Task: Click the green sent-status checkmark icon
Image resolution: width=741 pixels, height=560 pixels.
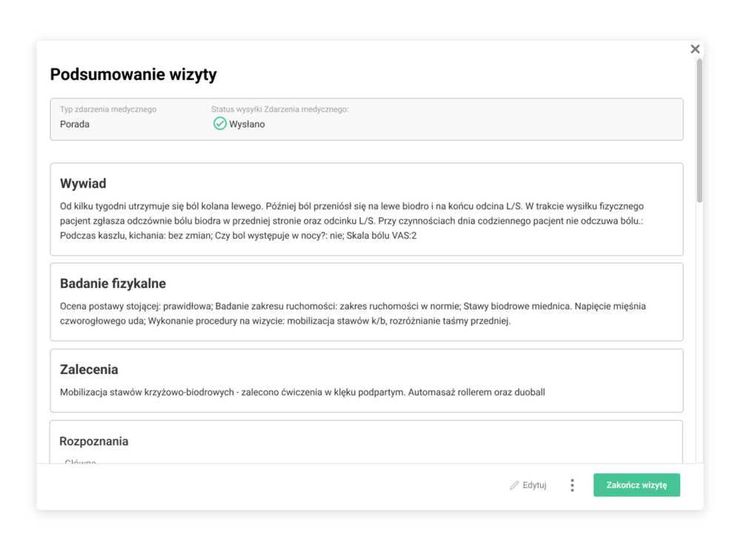Action: click(219, 124)
